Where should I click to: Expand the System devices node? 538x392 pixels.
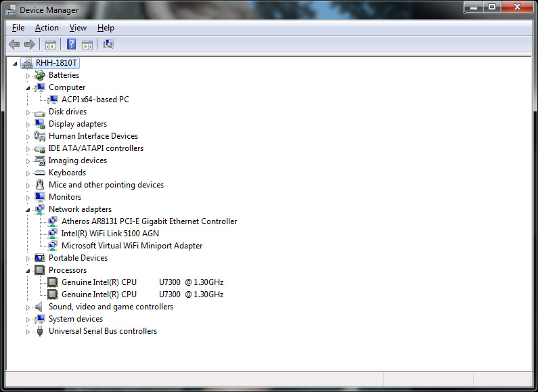[x=28, y=320]
